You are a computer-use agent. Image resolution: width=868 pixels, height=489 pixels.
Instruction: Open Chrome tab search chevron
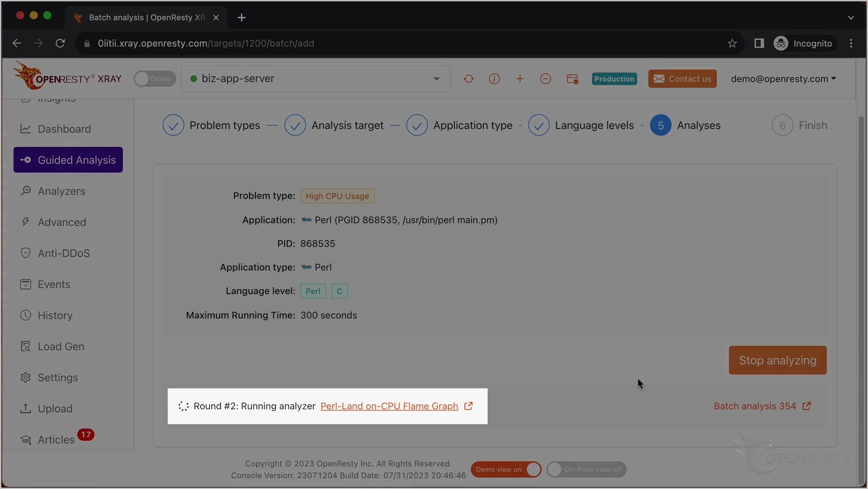pos(851,18)
